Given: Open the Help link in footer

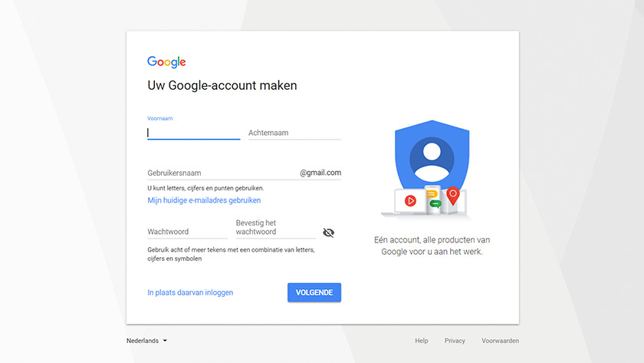Looking at the screenshot, I should click(422, 341).
